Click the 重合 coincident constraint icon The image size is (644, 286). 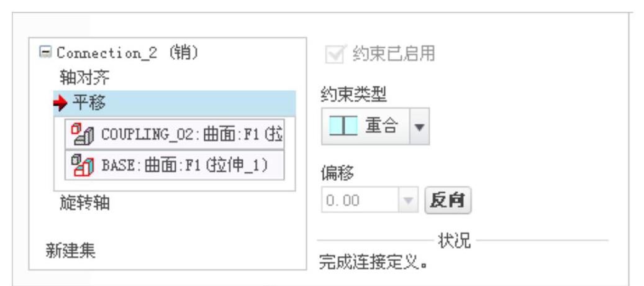tap(344, 126)
